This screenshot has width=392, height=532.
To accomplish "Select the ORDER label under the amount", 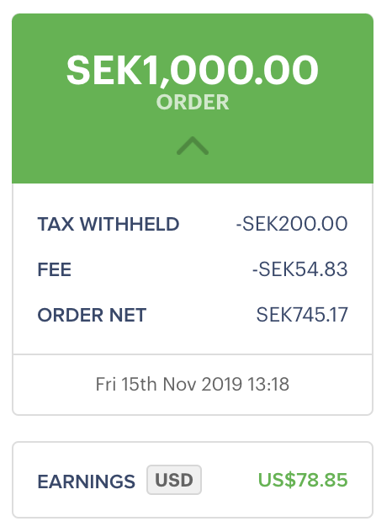I will pyautogui.click(x=193, y=102).
